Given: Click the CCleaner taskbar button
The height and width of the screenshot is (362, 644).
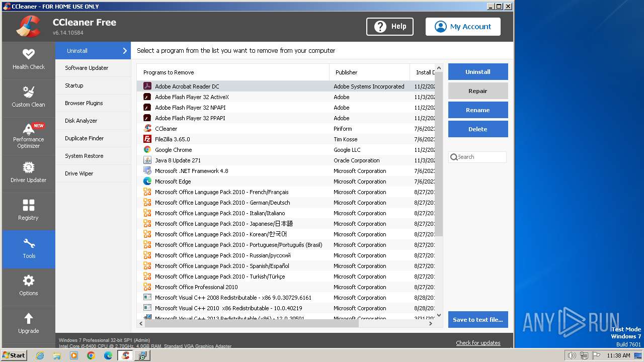Looking at the screenshot, I should point(125,355).
